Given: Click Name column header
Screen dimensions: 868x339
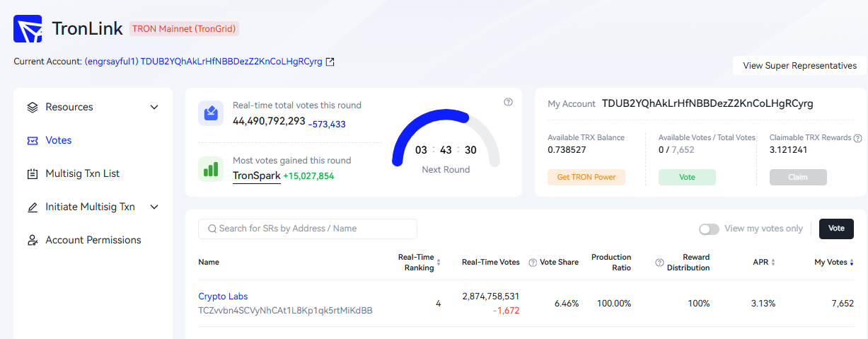Looking at the screenshot, I should 209,263.
